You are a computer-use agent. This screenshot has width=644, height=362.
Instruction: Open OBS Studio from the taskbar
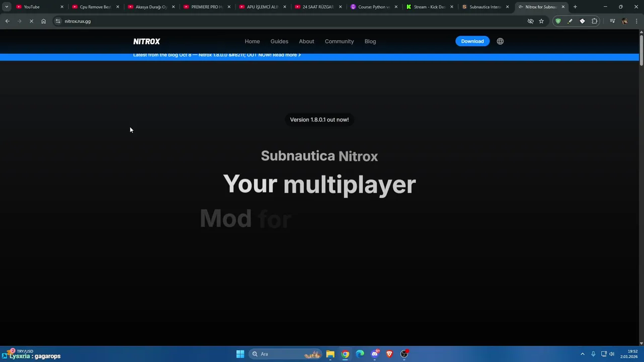[x=404, y=354]
